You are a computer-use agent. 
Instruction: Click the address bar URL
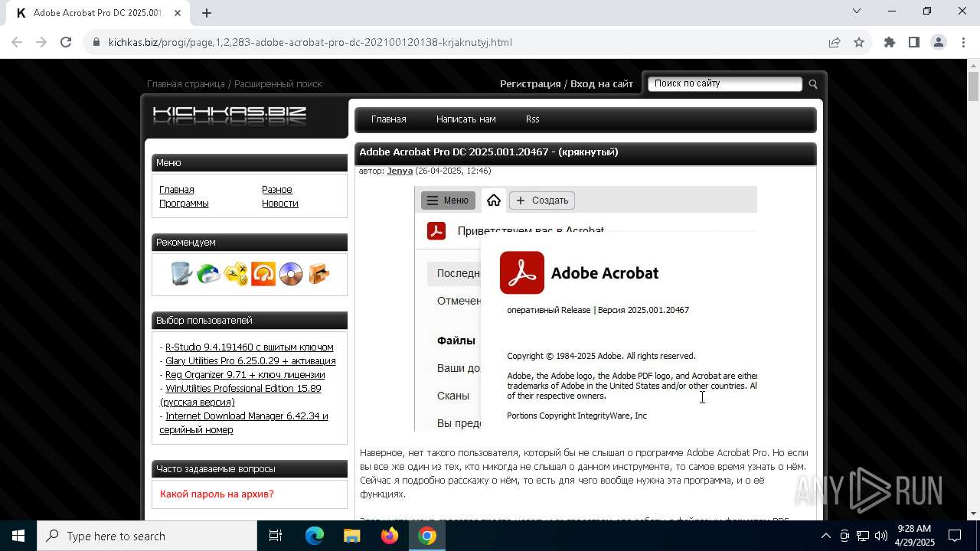point(310,42)
